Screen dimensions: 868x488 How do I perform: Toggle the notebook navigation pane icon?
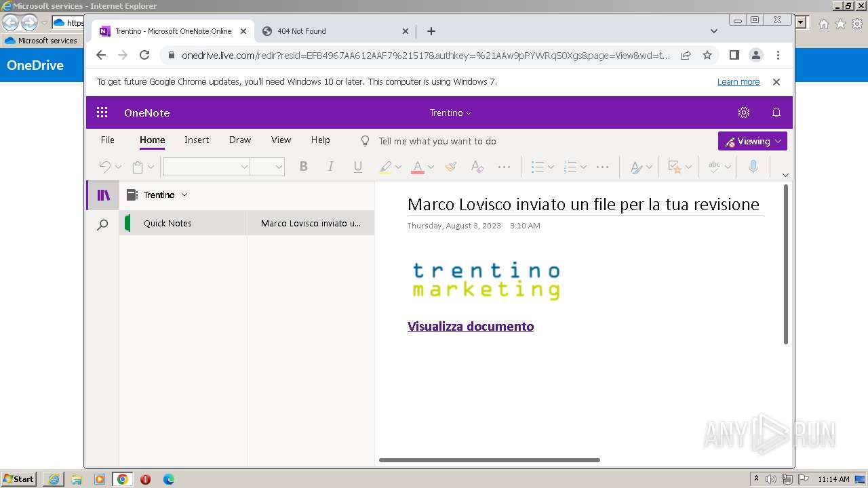coord(103,195)
